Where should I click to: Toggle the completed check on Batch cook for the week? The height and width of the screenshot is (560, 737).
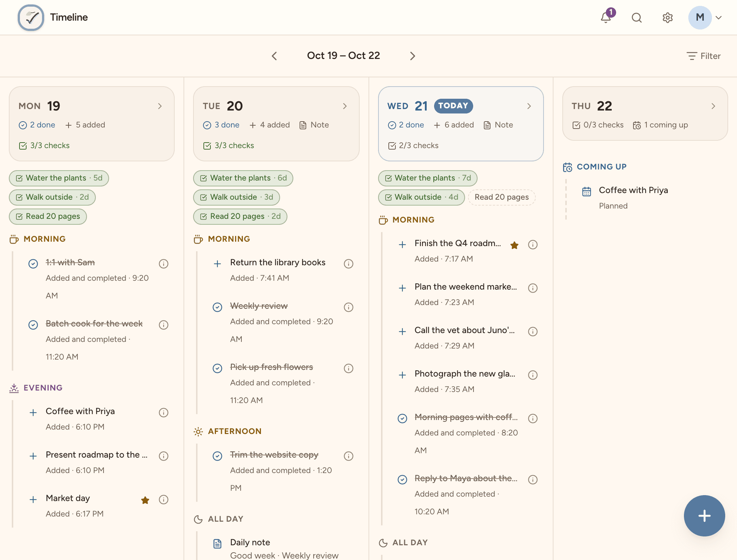coord(33,325)
